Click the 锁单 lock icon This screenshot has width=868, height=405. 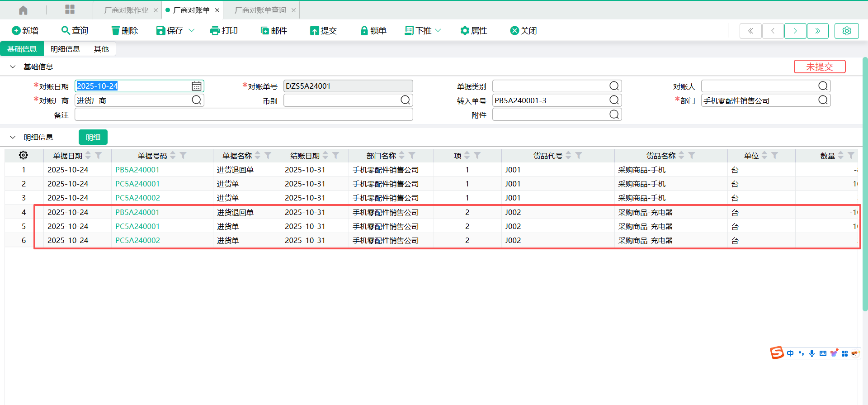pos(364,31)
